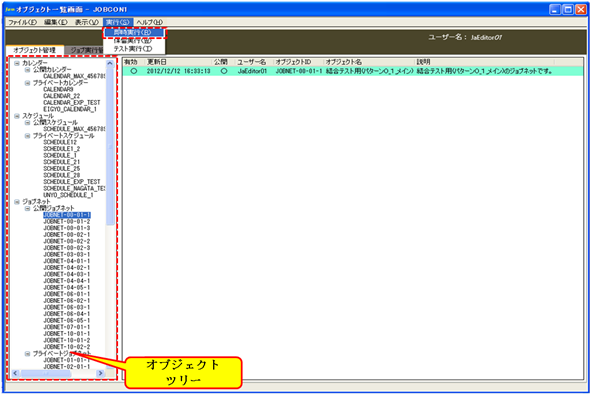Sort list by the ユーザー名 column header

tap(255, 62)
